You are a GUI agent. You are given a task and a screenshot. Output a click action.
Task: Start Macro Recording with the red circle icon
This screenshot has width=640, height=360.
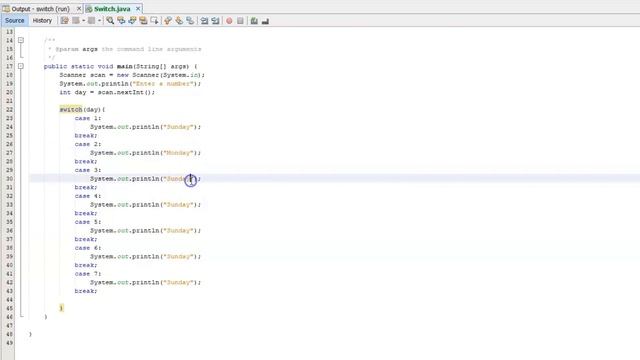tap(229, 20)
